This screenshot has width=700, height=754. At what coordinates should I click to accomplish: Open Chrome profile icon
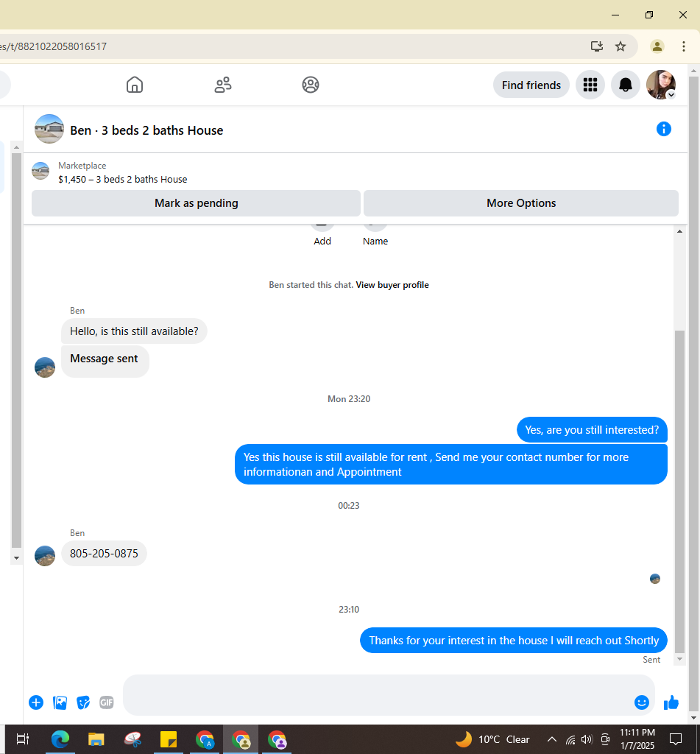coord(657,46)
